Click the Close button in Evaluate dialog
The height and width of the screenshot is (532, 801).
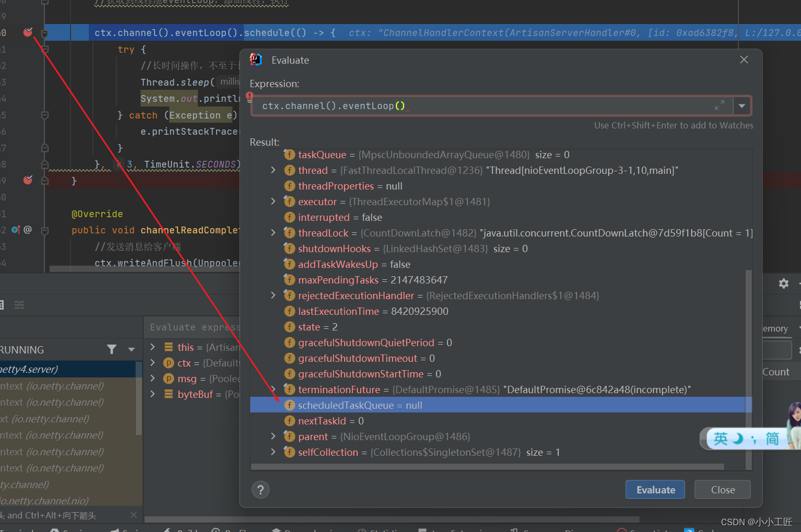tap(723, 490)
